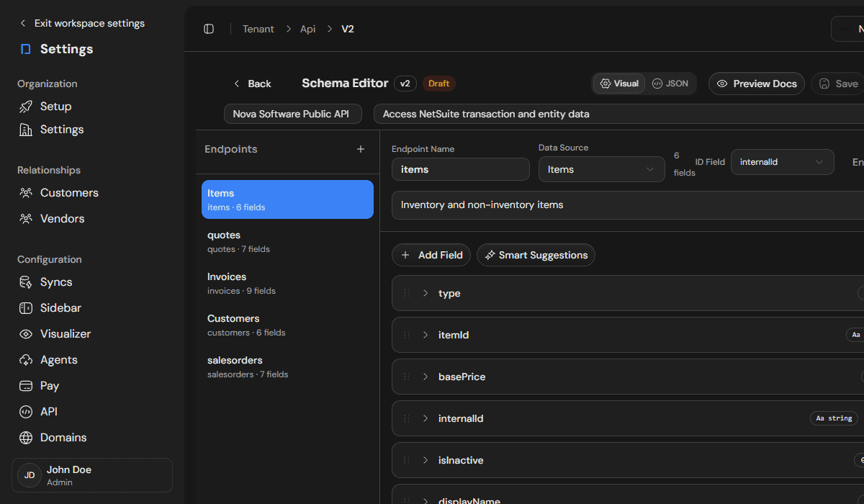This screenshot has height=504, width=864.
Task: Open the ID Field internalId dropdown
Action: coord(782,162)
